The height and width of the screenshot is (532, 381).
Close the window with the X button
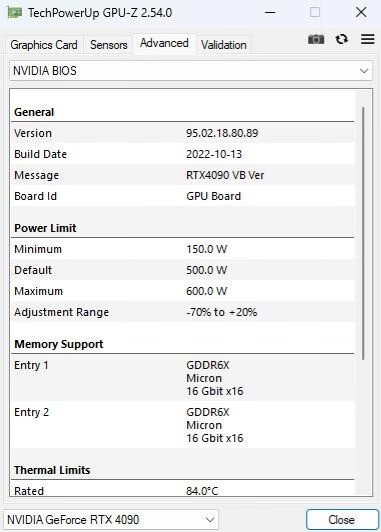361,12
